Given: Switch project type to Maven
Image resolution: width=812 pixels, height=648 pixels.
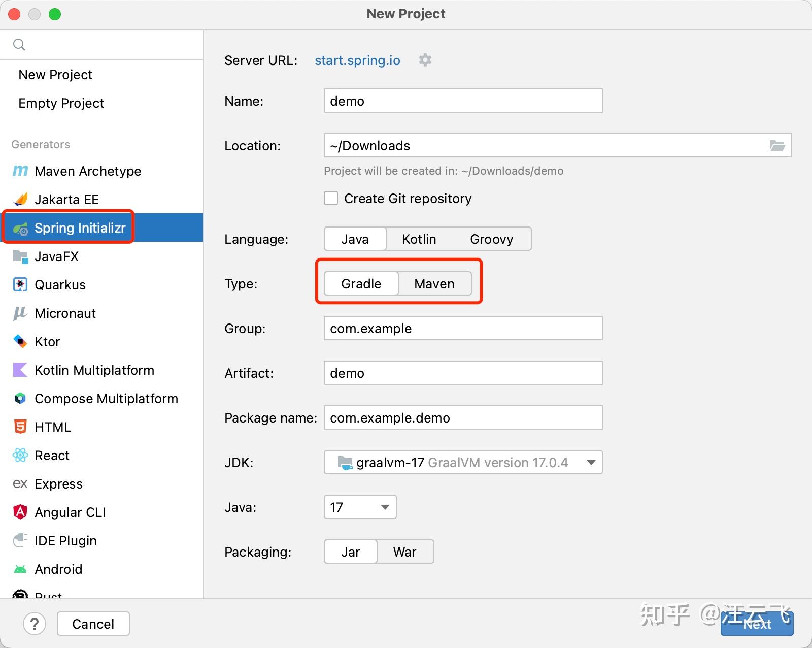Looking at the screenshot, I should (434, 283).
